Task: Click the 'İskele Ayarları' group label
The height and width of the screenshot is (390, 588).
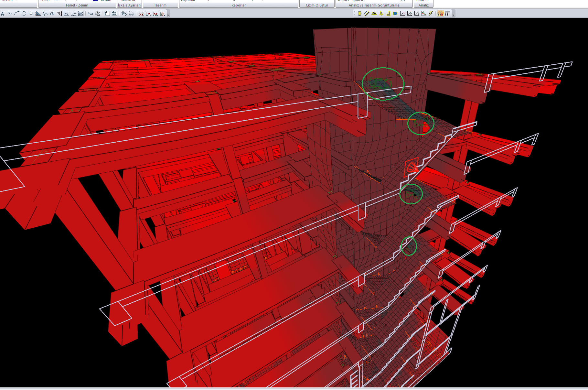Action: (x=129, y=5)
